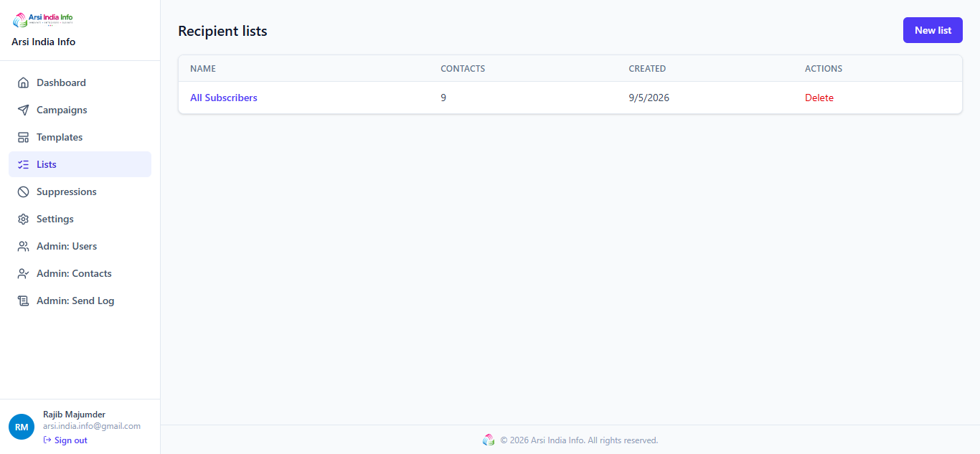
Task: Create a new list with New list button
Action: pos(933,30)
